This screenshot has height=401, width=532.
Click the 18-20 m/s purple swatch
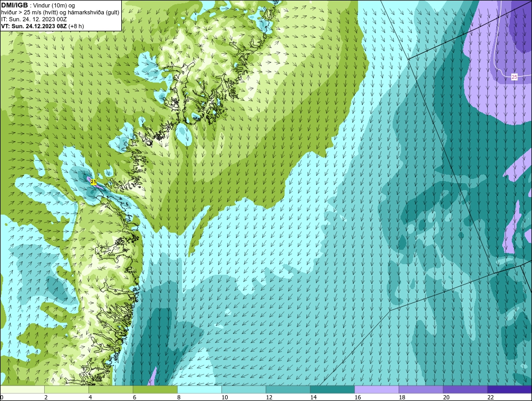coord(421,389)
